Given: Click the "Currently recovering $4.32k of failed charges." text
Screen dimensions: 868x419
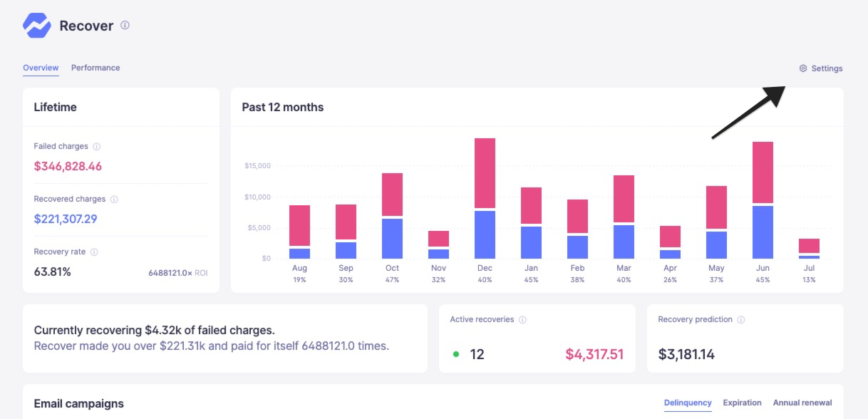Looking at the screenshot, I should tap(155, 331).
